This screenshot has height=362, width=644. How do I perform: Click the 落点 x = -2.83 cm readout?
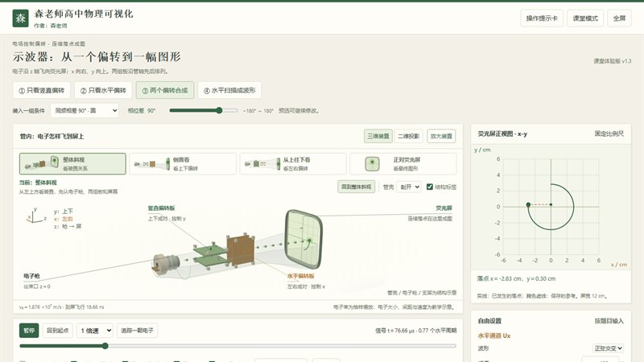pyautogui.click(x=516, y=278)
